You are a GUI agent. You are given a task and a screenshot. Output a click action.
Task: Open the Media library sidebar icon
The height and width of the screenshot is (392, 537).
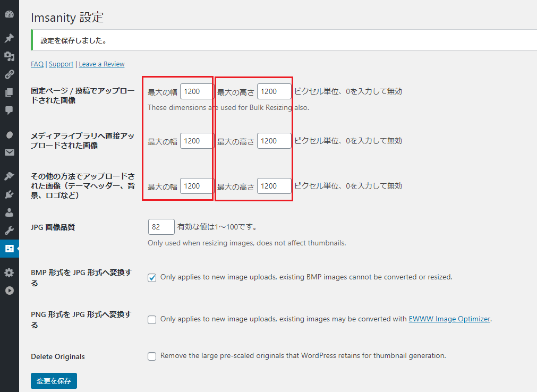tap(9, 56)
